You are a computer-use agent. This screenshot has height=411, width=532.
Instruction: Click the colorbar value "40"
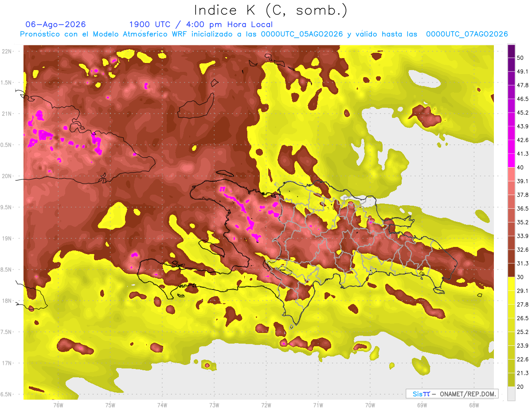click(520, 167)
